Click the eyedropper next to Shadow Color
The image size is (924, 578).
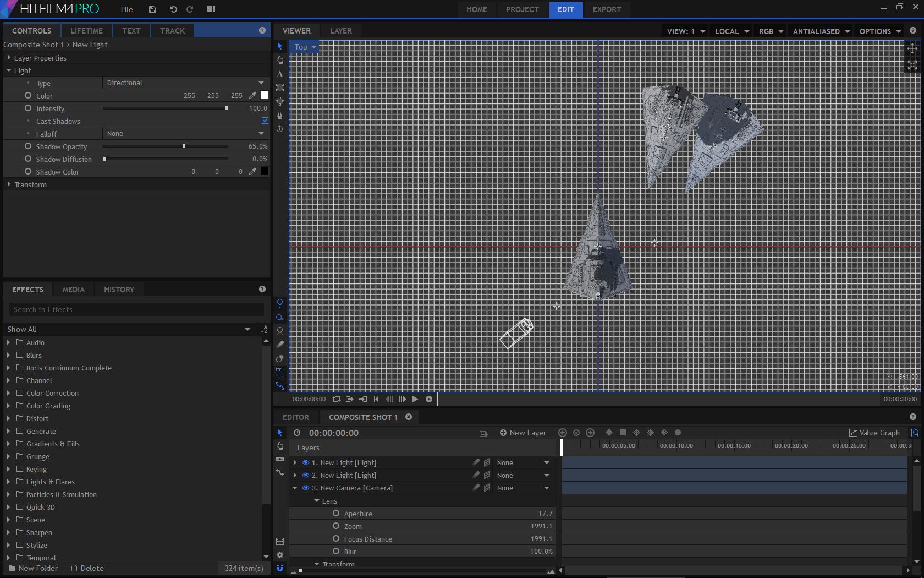252,172
